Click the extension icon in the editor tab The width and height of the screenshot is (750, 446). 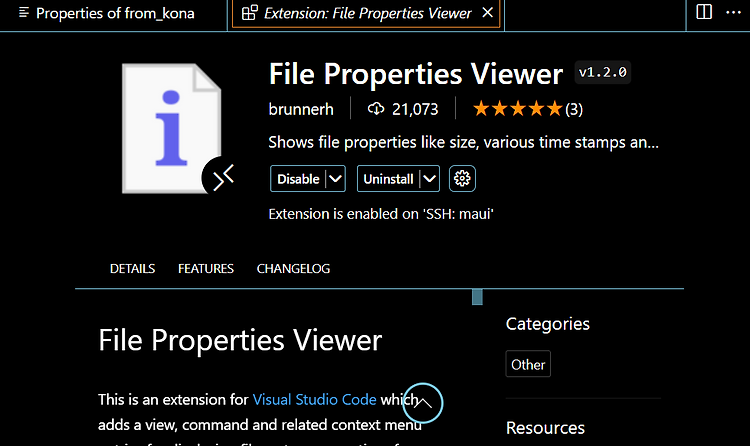(250, 13)
